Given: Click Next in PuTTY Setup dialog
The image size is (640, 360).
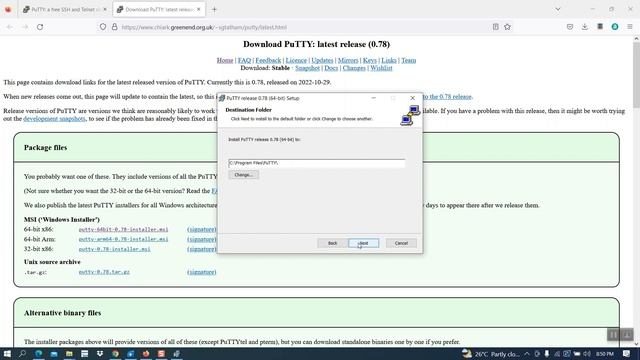Looking at the screenshot, I should 363,243.
